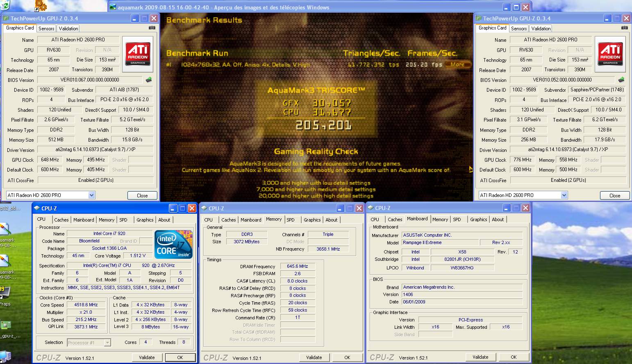Switch to Validation tab in right GPU-Z
This screenshot has height=364, width=632.
tap(541, 29)
